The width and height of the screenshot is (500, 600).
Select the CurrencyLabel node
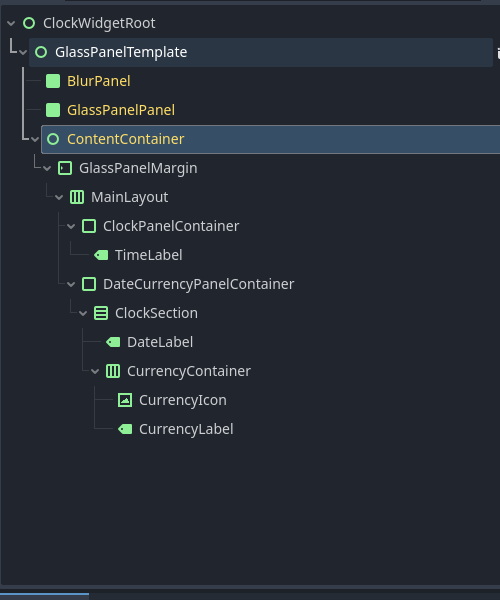click(186, 429)
